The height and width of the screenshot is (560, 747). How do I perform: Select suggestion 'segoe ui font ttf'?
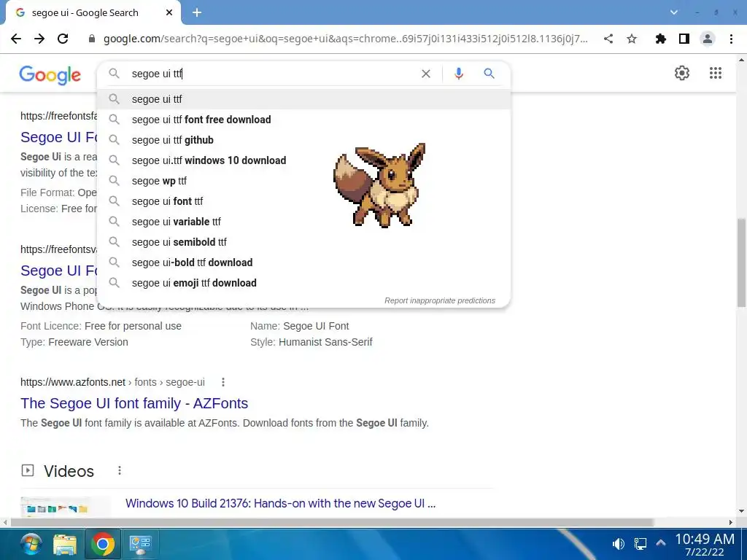coord(304,201)
